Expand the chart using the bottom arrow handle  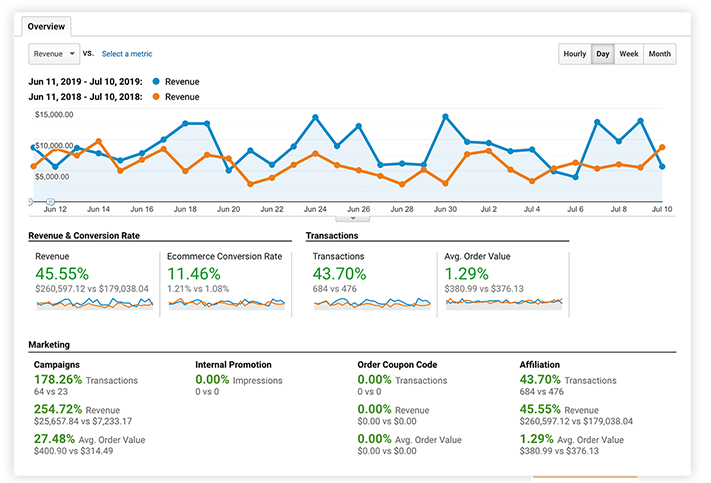click(x=353, y=219)
